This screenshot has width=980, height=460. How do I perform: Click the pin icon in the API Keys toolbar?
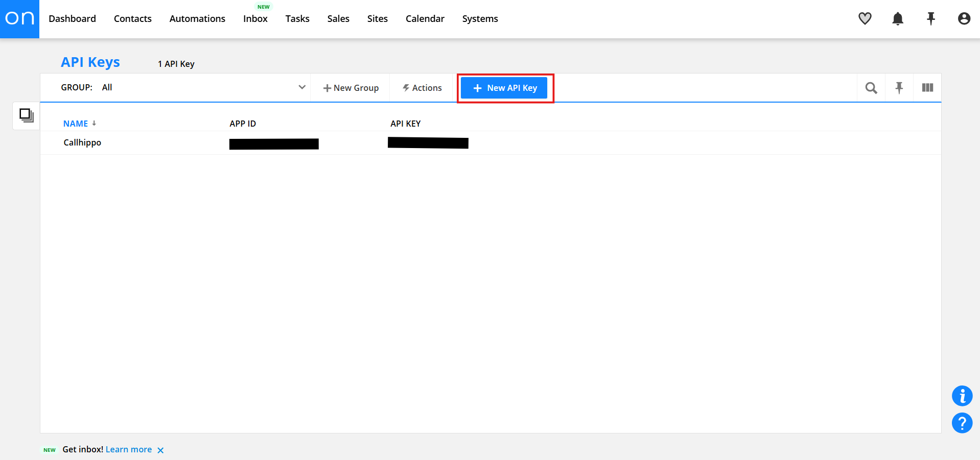(x=899, y=88)
